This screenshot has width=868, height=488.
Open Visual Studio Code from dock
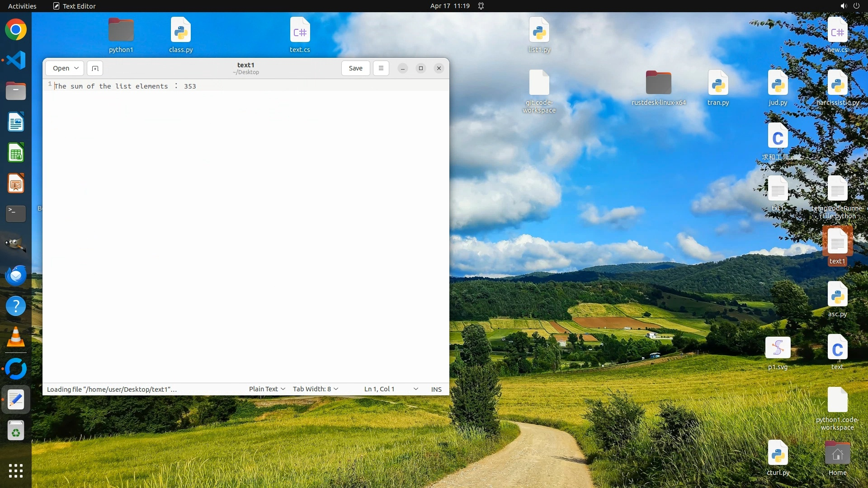16,60
